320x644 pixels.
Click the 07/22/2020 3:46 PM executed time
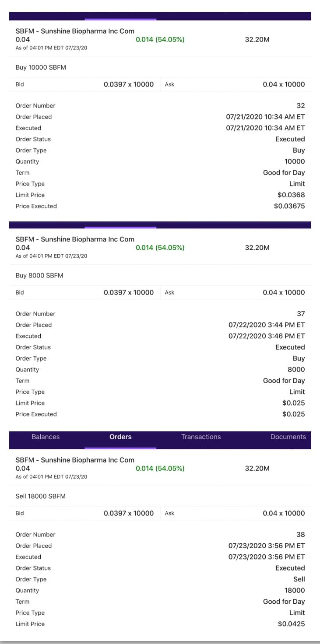click(x=267, y=336)
